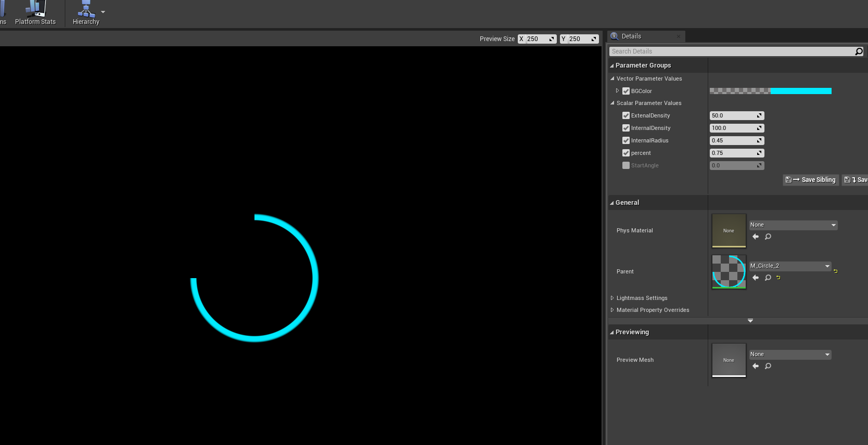Browse to Phys Material in Content Browser
868x445 pixels.
click(x=768, y=237)
